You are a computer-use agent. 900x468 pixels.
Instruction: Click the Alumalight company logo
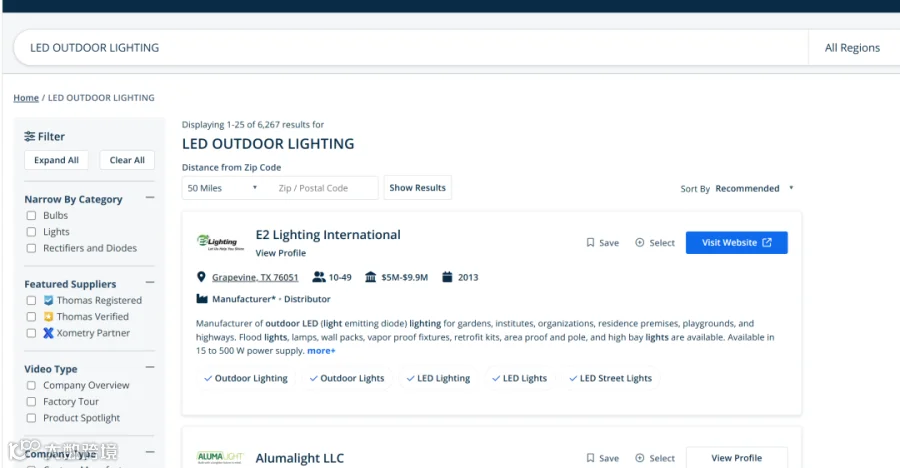click(x=220, y=458)
